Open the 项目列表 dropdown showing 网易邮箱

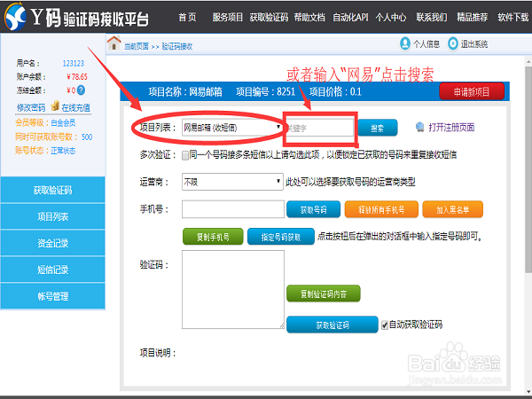pos(232,128)
